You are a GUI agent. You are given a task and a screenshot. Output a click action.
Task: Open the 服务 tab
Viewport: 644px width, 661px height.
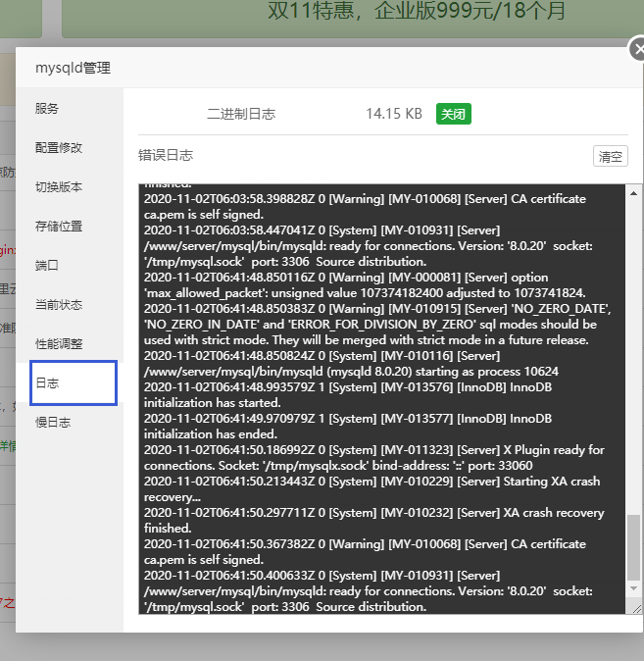[47, 108]
